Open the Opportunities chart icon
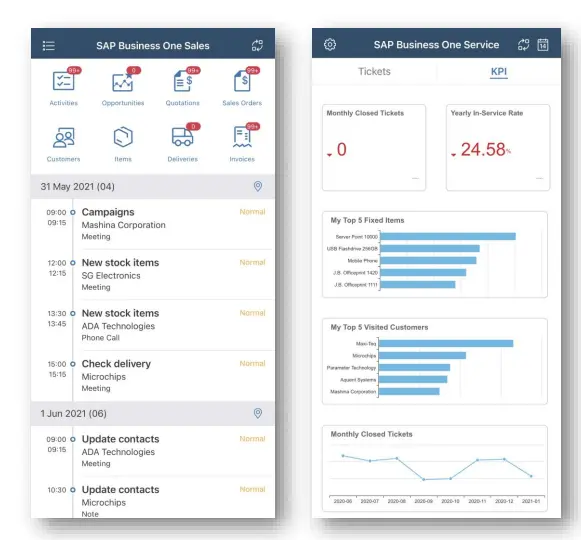Screen dimensions: 581x540 pos(123,81)
